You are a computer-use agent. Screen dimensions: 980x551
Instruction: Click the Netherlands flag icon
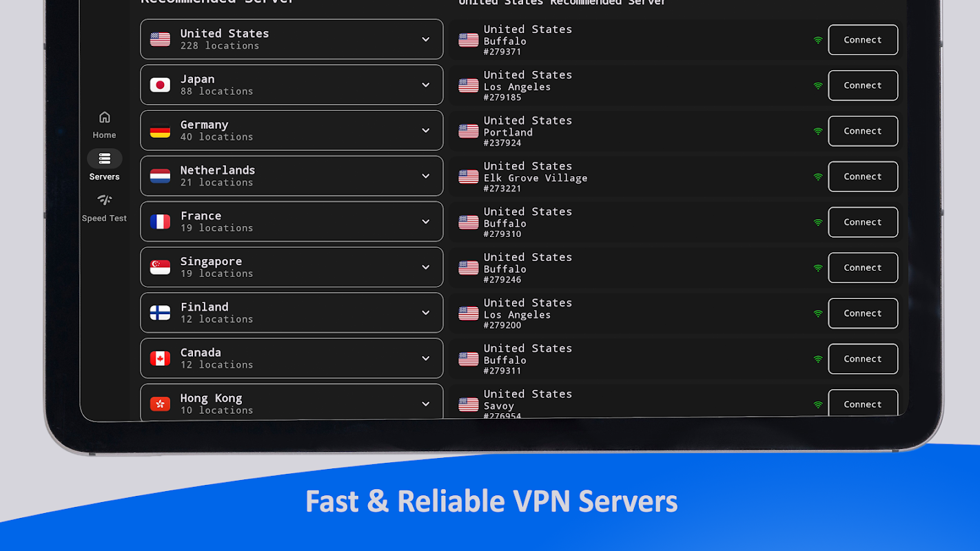pos(160,176)
